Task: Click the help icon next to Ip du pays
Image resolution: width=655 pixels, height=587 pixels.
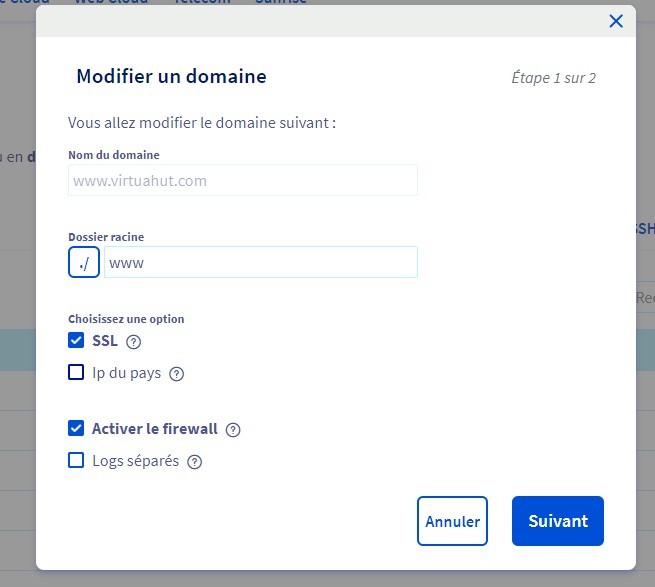Action: [177, 374]
